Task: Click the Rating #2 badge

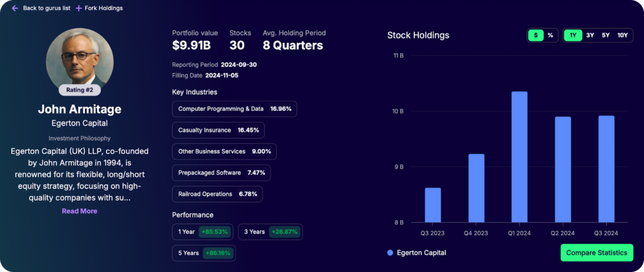Action: (80, 89)
